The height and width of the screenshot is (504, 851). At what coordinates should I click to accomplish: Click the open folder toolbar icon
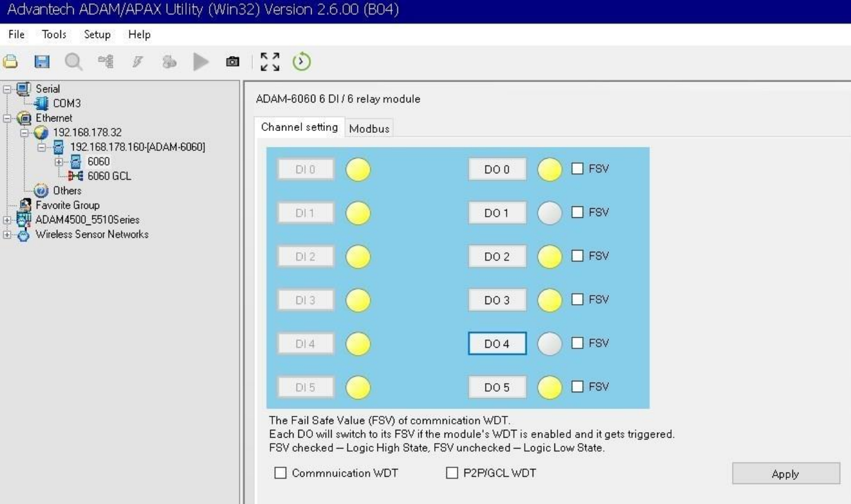click(10, 62)
